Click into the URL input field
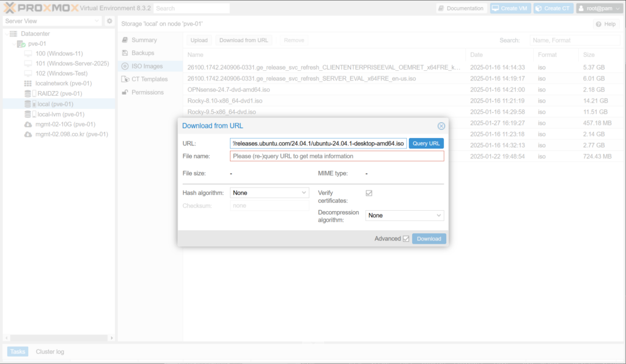The image size is (626, 364). click(x=318, y=144)
